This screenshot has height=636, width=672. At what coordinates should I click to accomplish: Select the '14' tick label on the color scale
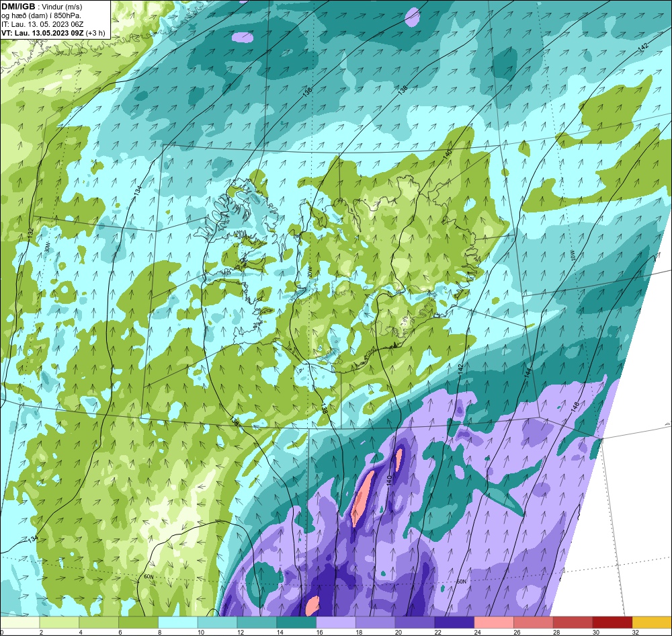[x=280, y=632]
